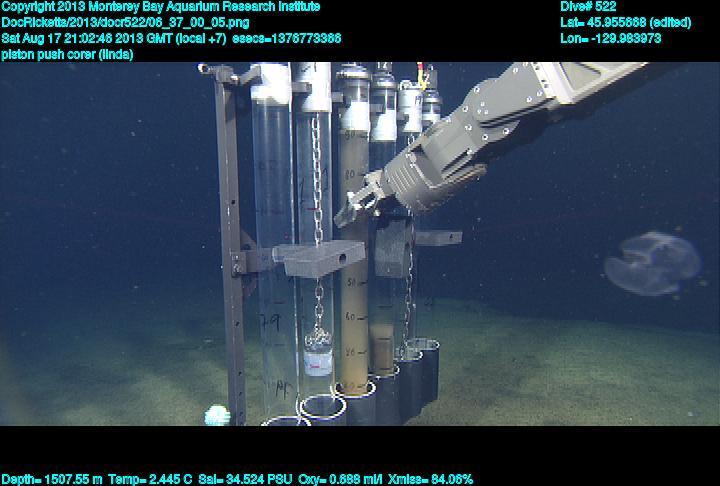Image resolution: width=720 pixels, height=486 pixels.
Task: Click the translucent jellyfish in the video frame
Action: click(x=652, y=264)
